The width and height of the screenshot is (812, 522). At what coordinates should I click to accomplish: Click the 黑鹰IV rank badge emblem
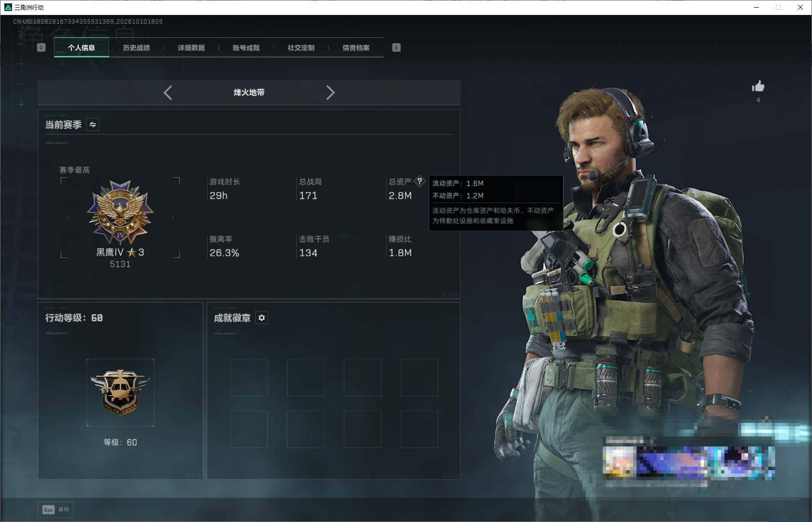click(x=120, y=212)
